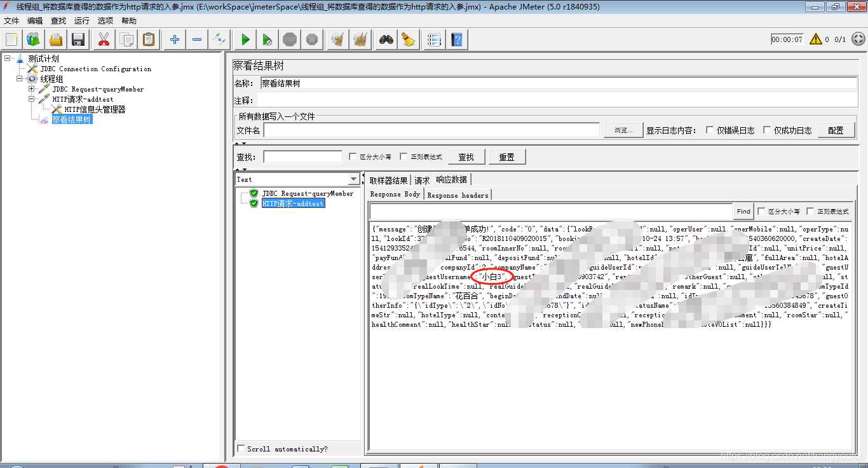Click the 名称 input field
This screenshot has width=868, height=468.
point(559,83)
